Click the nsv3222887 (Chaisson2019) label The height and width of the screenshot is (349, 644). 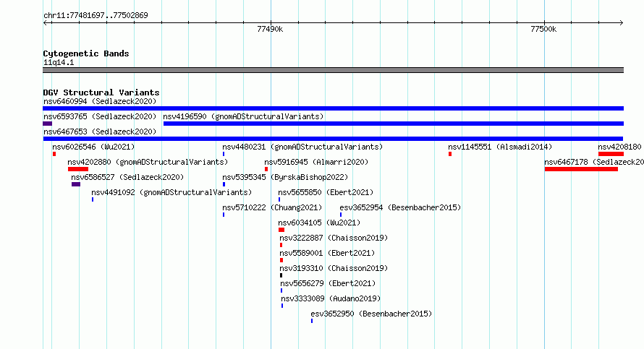point(334,238)
